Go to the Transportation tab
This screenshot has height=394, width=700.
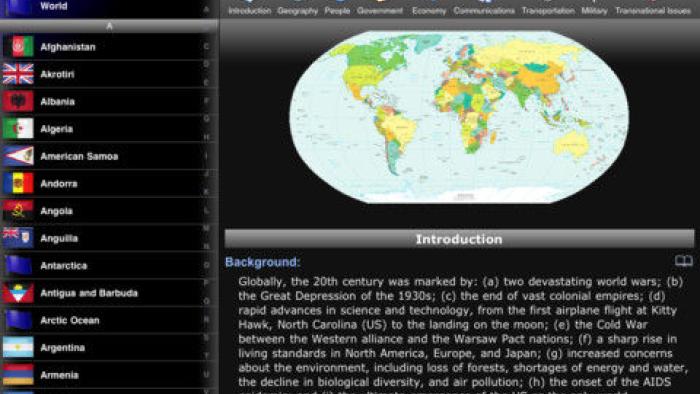pyautogui.click(x=548, y=10)
